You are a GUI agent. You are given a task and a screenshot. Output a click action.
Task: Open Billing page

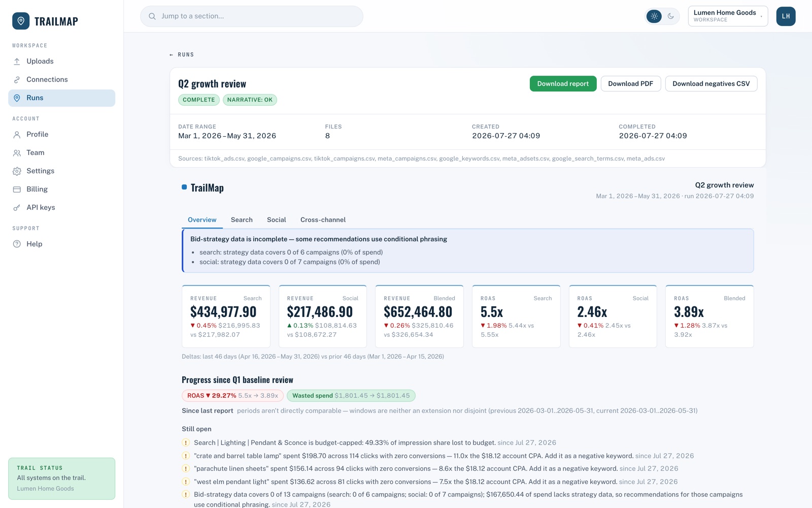pyautogui.click(x=61, y=189)
